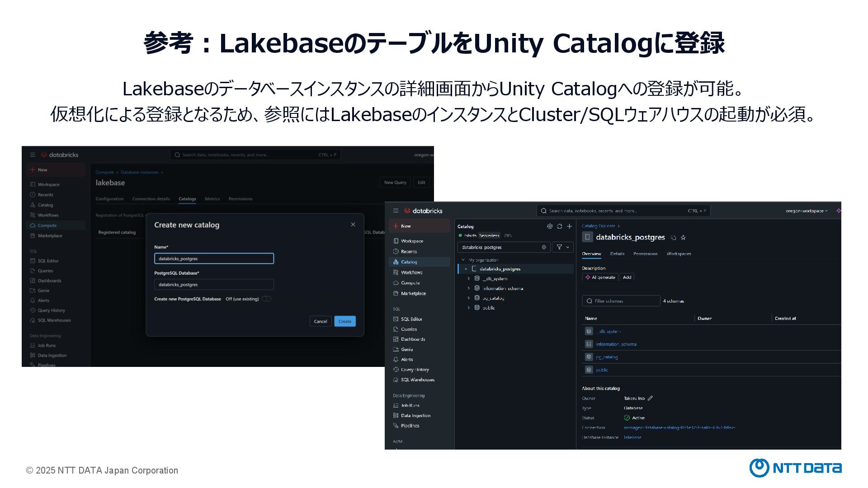Viewport: 868px width, 488px height.
Task: Open Workflows in the right window's sidebar
Action: [419, 272]
